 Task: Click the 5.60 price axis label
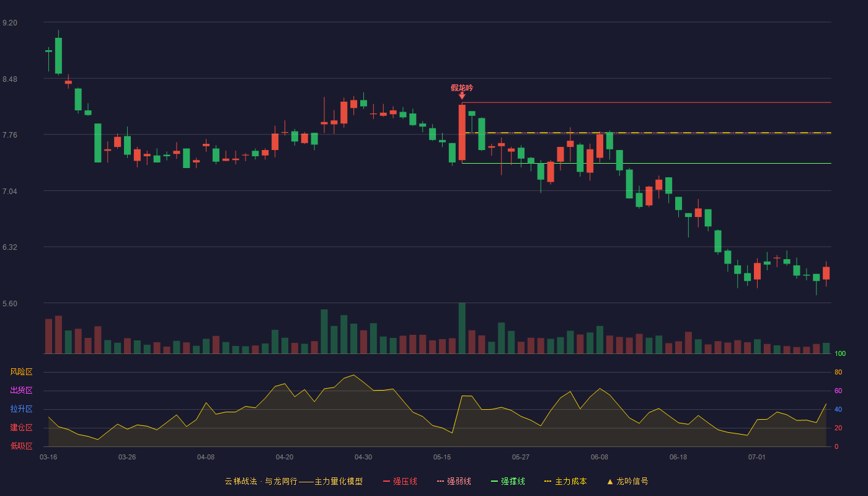click(10, 304)
